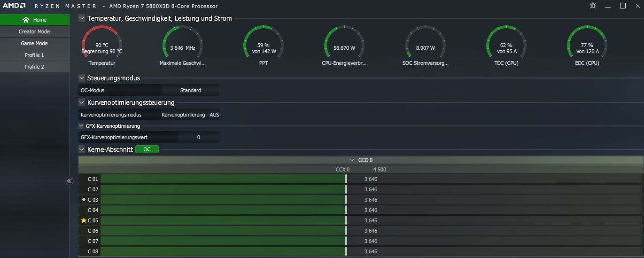Switch to Creator Mode
Screen dimensions: 644x258
pyautogui.click(x=35, y=31)
